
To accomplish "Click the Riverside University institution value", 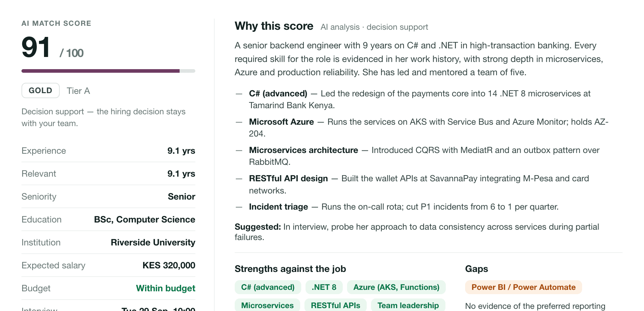I will click(153, 243).
